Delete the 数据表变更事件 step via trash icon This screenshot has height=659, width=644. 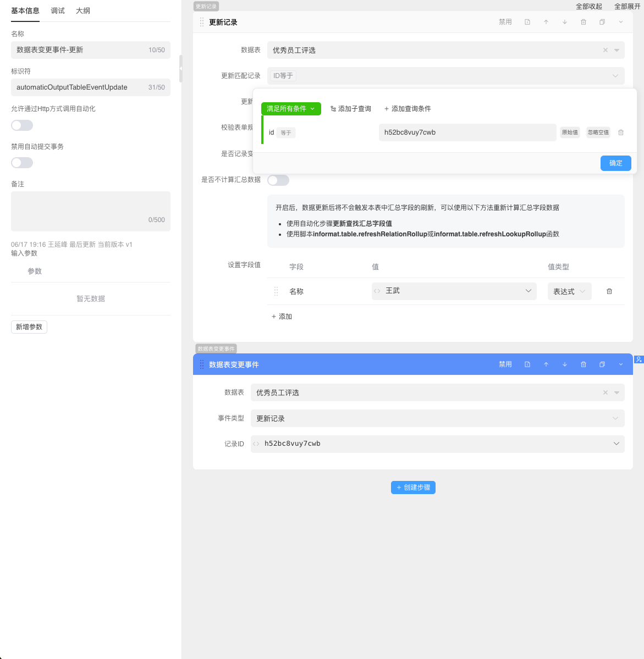pos(584,364)
